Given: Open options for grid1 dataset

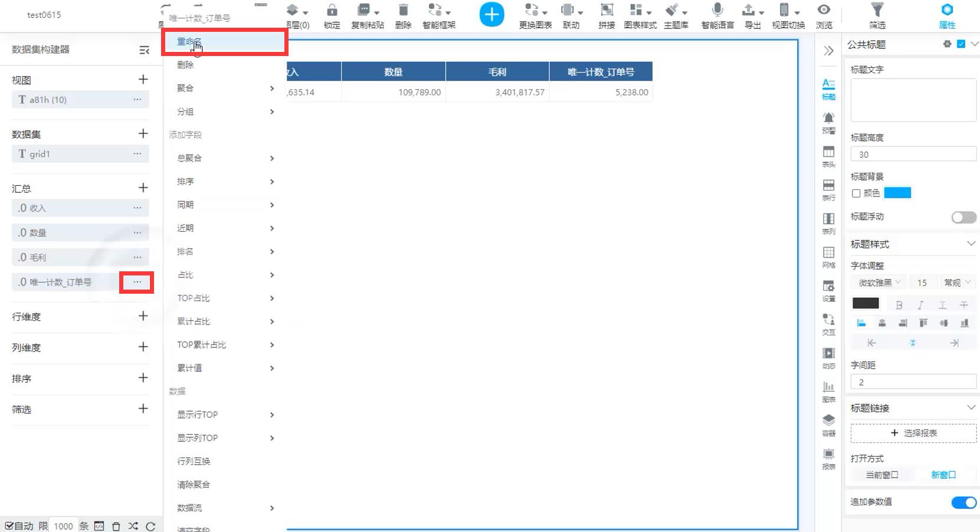Looking at the screenshot, I should pyautogui.click(x=137, y=154).
